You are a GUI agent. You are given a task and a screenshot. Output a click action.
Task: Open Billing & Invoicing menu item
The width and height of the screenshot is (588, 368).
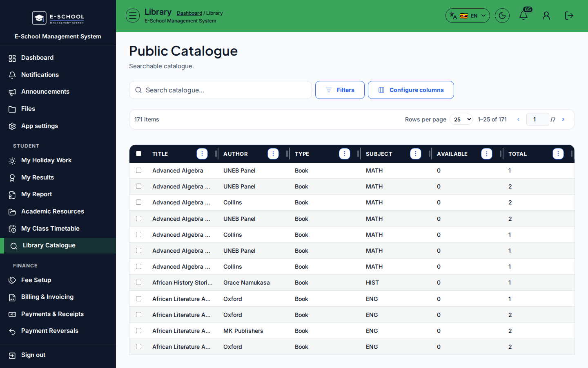coord(58,297)
